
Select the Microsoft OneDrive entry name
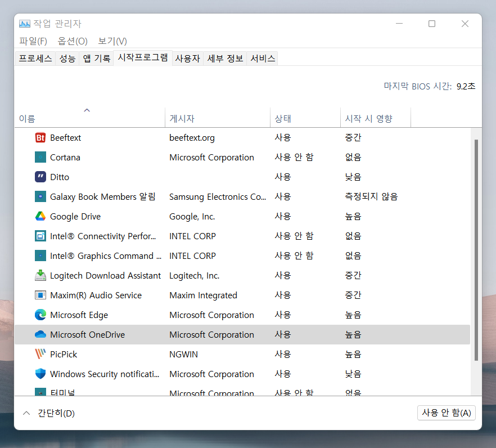tap(87, 335)
